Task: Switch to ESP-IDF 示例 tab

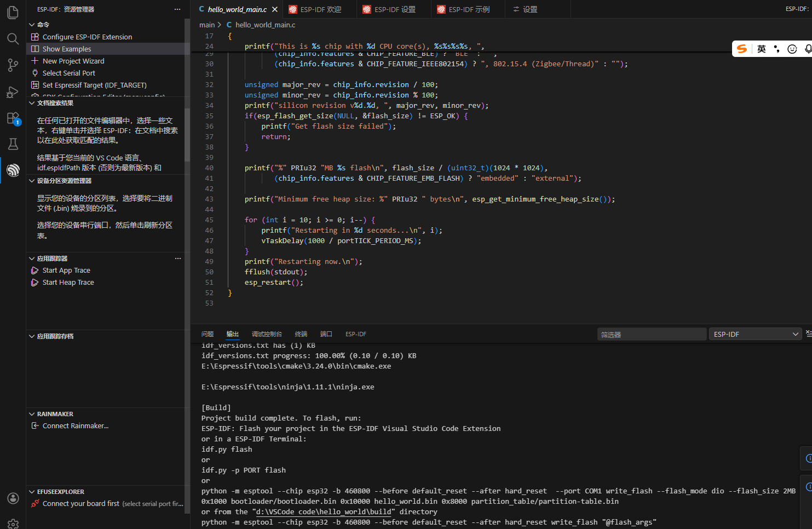Action: click(x=469, y=9)
